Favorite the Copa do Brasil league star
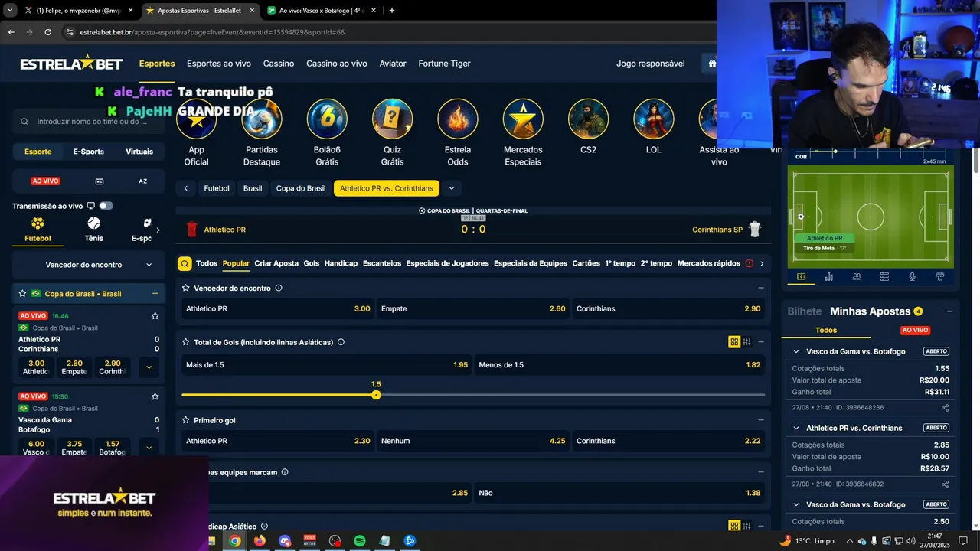 coord(22,294)
